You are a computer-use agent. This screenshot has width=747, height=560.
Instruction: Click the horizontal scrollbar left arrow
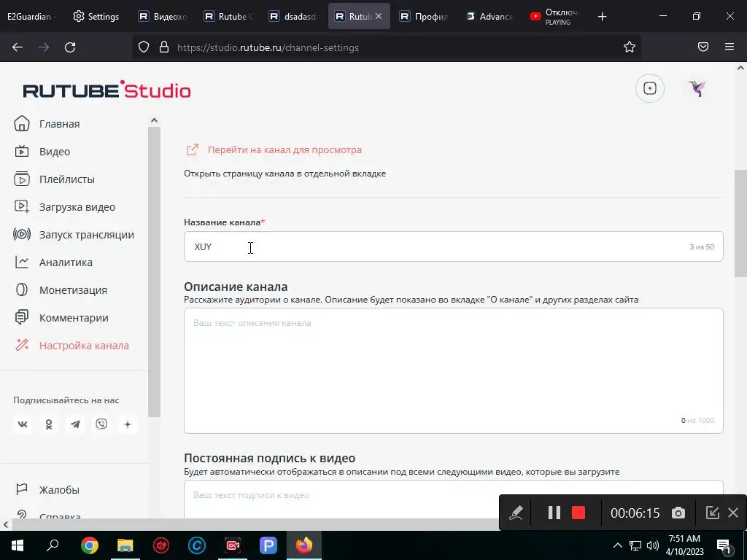(5, 524)
